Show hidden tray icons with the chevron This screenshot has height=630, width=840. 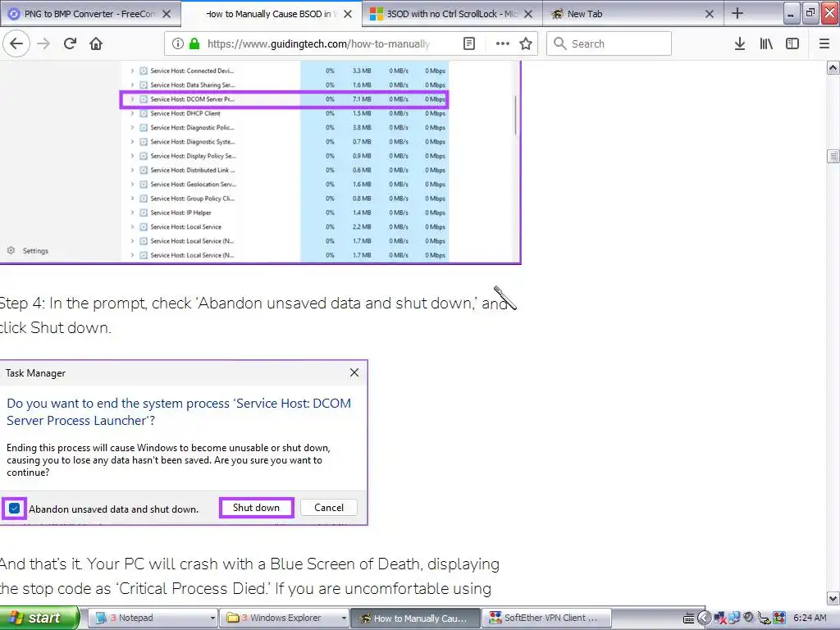pyautogui.click(x=704, y=619)
